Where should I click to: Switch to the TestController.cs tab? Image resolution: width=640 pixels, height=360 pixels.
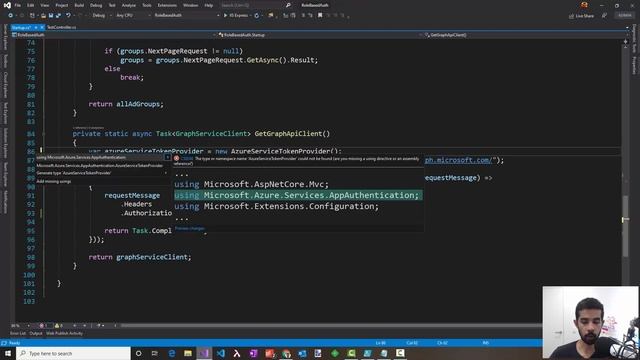(61, 27)
